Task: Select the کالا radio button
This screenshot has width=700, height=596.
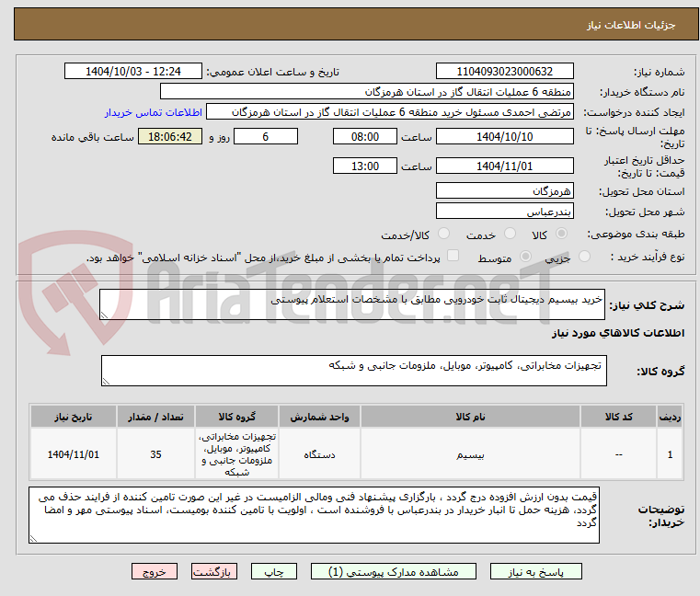Action: pos(561,234)
